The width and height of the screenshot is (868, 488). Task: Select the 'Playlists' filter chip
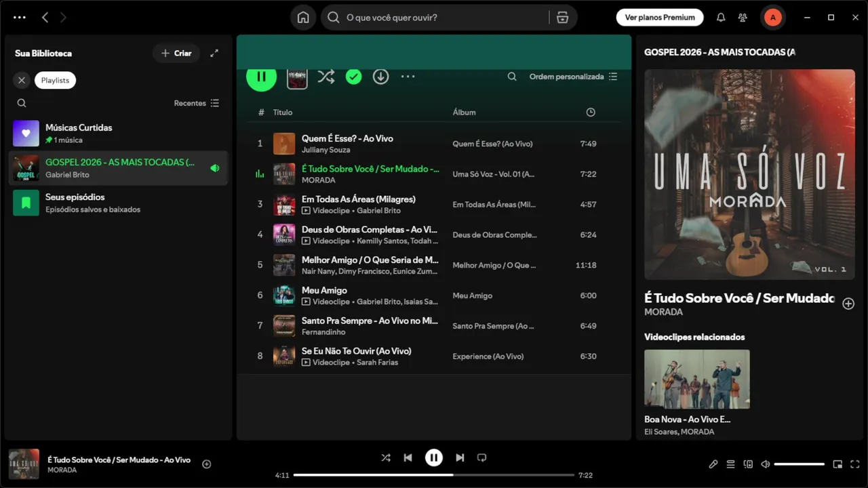pos(55,80)
